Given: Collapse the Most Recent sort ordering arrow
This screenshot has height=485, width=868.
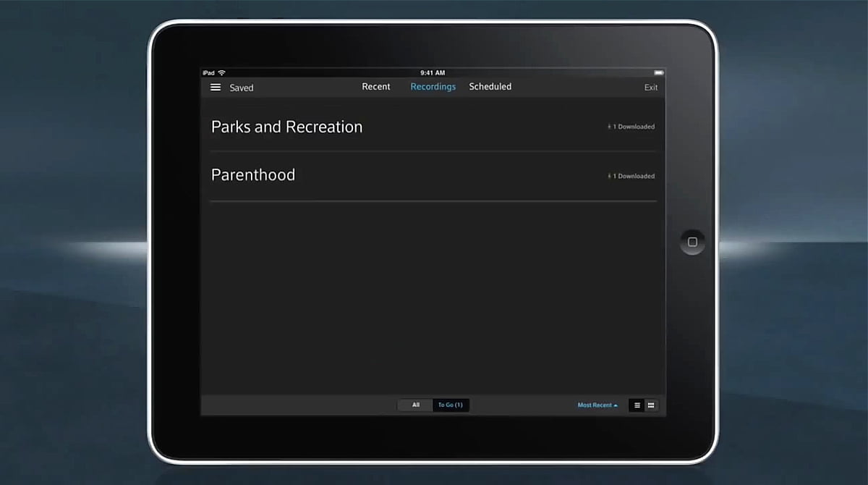Looking at the screenshot, I should (615, 405).
